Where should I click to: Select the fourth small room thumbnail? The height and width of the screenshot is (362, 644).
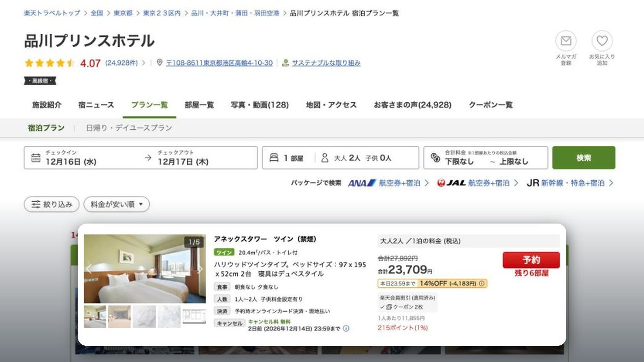pyautogui.click(x=169, y=316)
